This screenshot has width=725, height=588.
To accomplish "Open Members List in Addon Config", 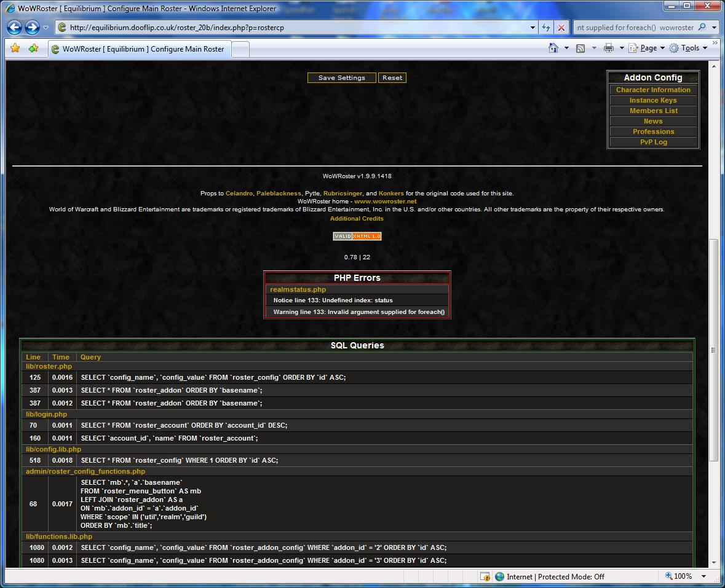I will point(653,111).
